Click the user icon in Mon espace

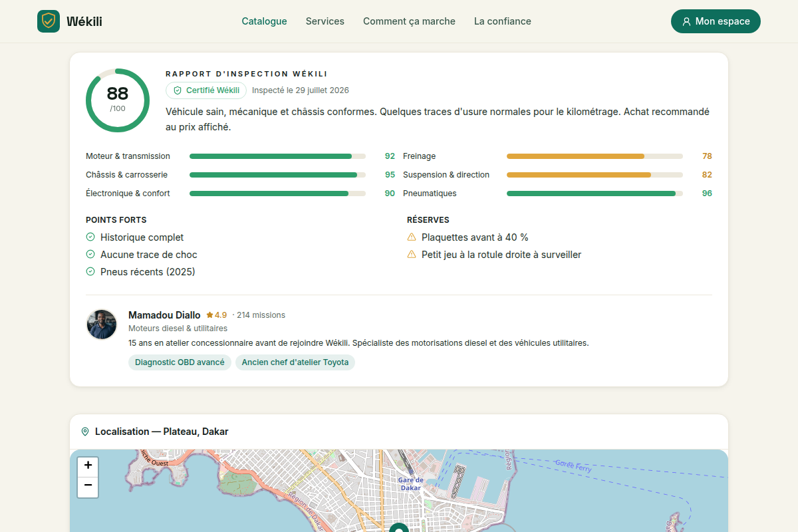(x=687, y=21)
